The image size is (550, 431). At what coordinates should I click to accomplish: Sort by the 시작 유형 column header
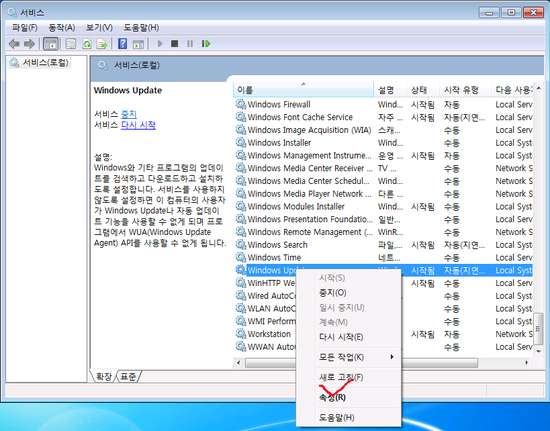[x=465, y=89]
